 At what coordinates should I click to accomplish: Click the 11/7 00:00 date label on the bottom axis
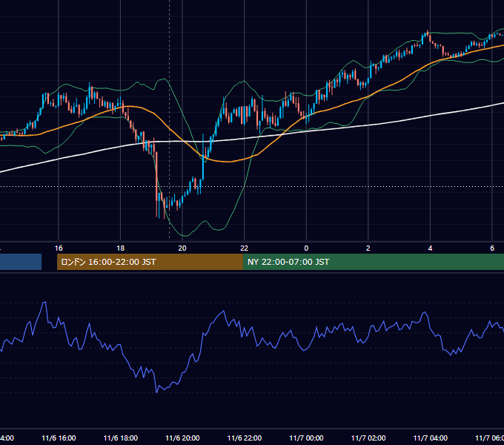click(x=306, y=438)
